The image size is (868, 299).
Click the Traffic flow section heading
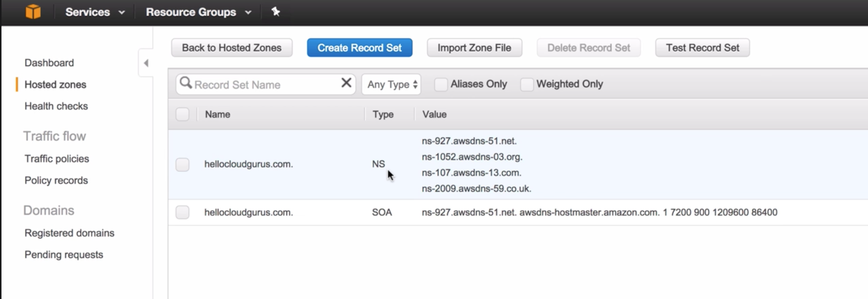pyautogui.click(x=55, y=136)
